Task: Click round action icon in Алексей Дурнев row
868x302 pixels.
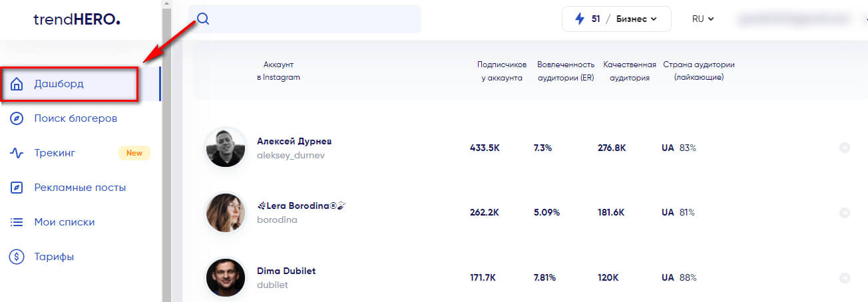Action: [x=845, y=148]
